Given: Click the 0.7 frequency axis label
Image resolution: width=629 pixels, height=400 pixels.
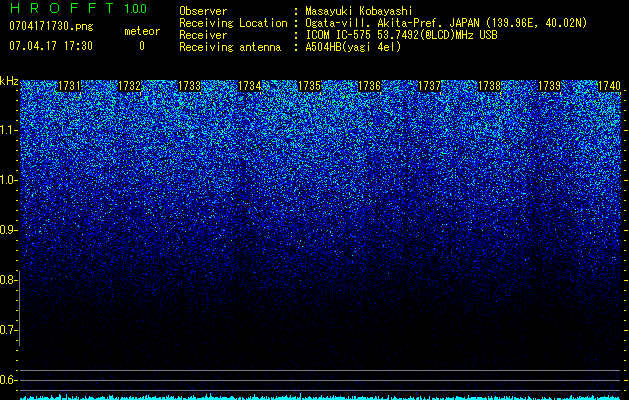Looking at the screenshot, I should 9,330.
